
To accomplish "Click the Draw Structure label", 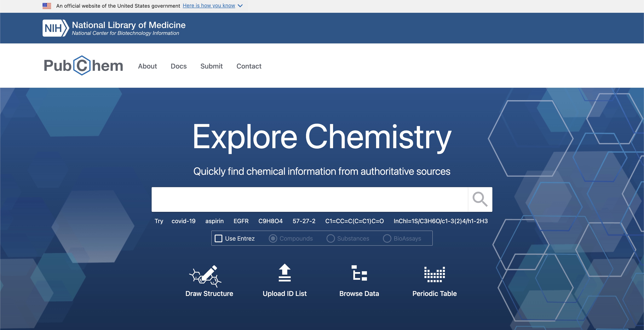I will pos(209,294).
